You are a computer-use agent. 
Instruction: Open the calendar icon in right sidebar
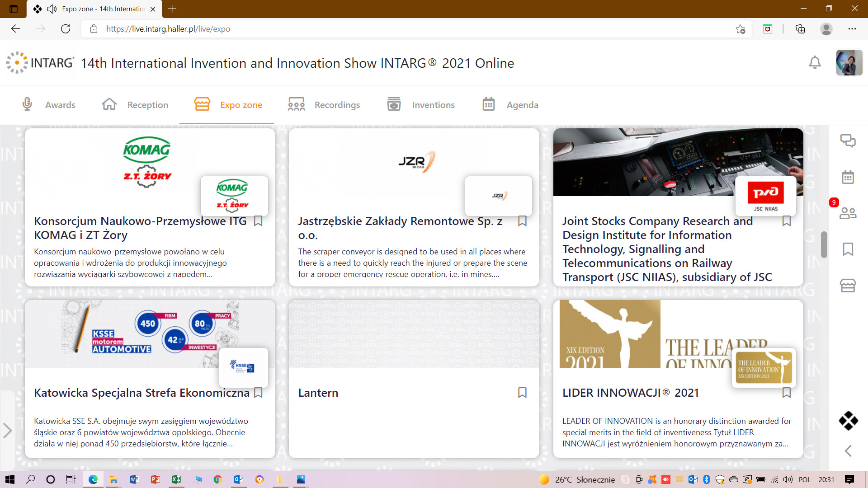coord(848,177)
